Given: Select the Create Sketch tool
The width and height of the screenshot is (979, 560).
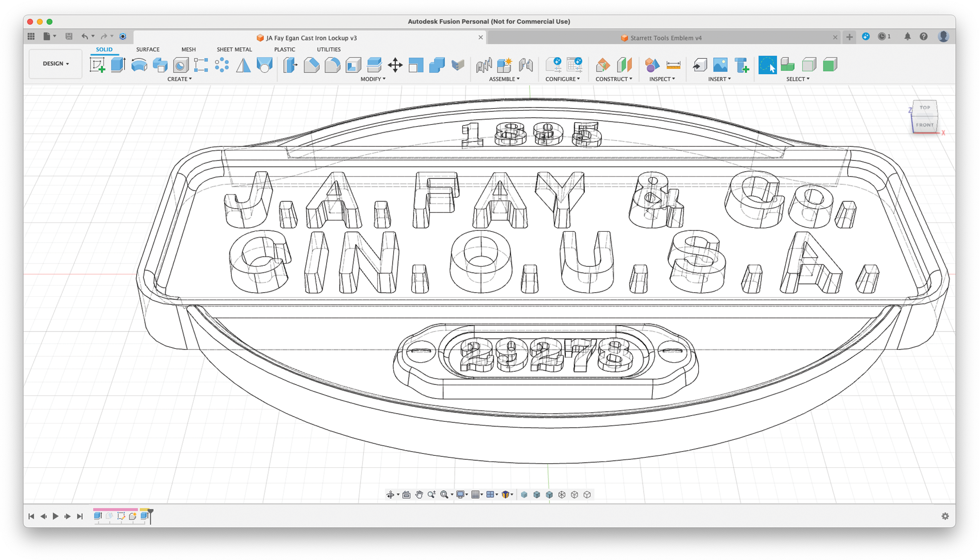Looking at the screenshot, I should click(x=97, y=65).
